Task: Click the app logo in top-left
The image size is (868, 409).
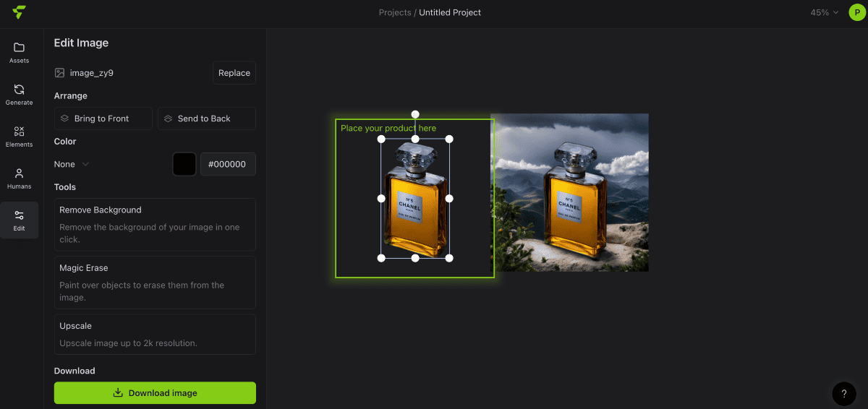Action: click(x=20, y=12)
